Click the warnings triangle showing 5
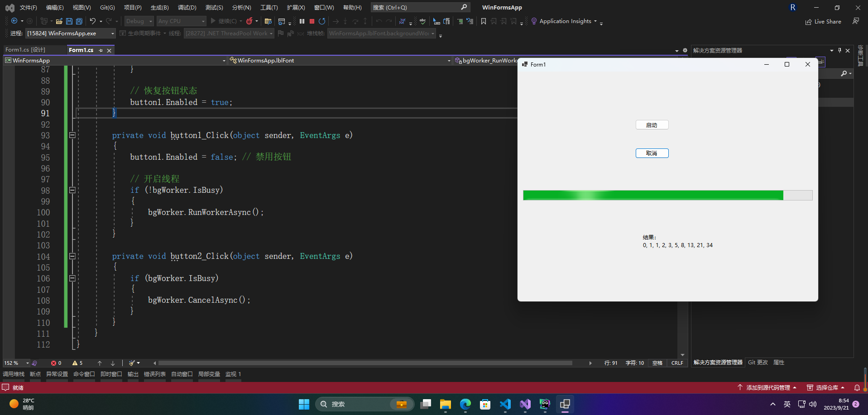The height and width of the screenshot is (415, 868). [x=77, y=363]
